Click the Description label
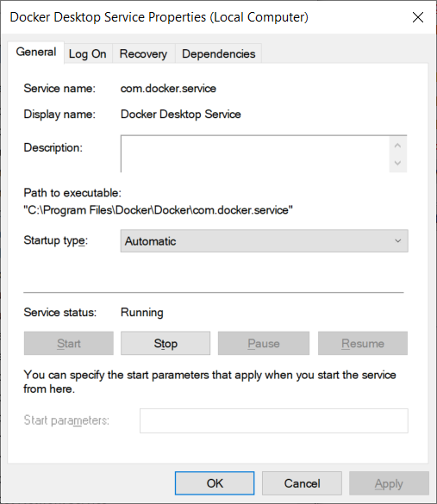437x504 pixels. [x=53, y=148]
